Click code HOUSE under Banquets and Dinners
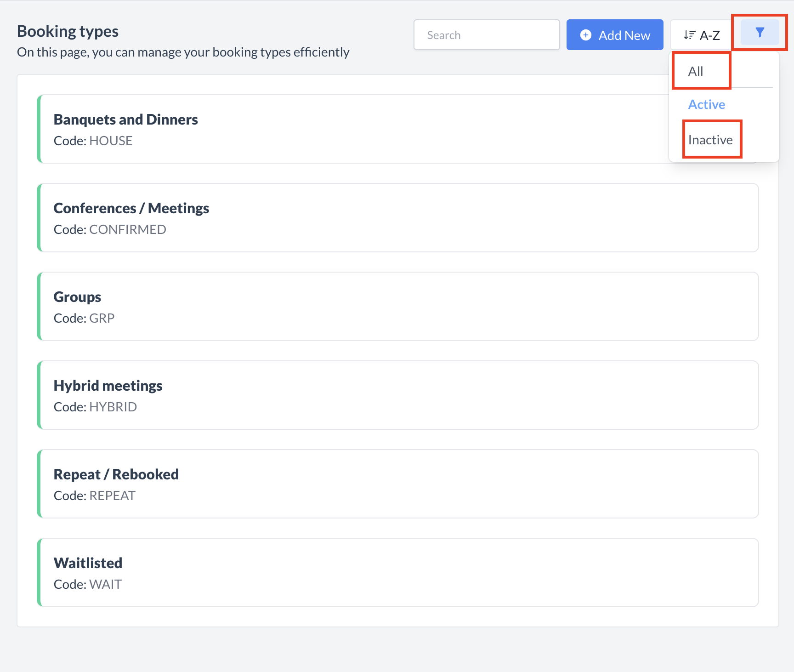Image resolution: width=794 pixels, height=672 pixels. pos(111,141)
